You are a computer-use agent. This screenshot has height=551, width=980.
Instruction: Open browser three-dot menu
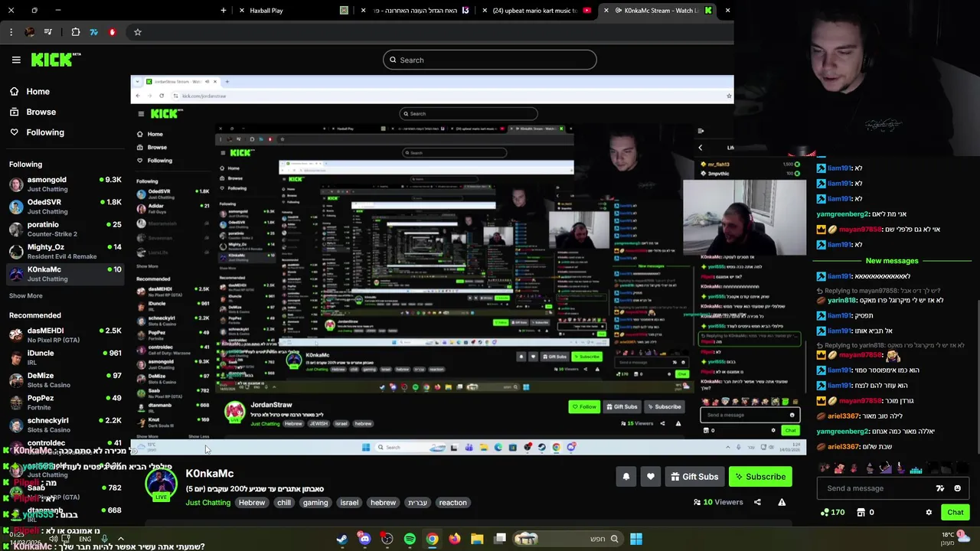(x=11, y=32)
